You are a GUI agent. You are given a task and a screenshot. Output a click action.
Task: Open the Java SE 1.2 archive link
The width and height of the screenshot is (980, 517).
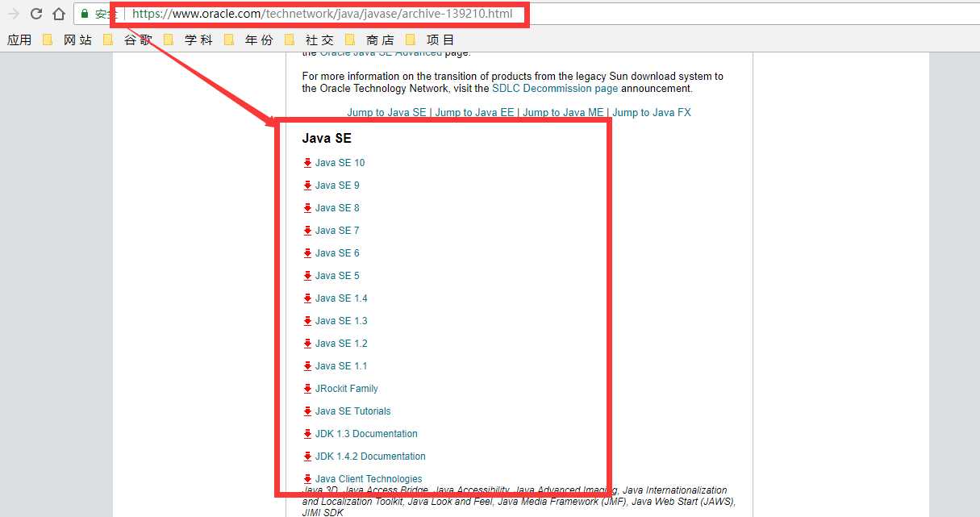(341, 344)
